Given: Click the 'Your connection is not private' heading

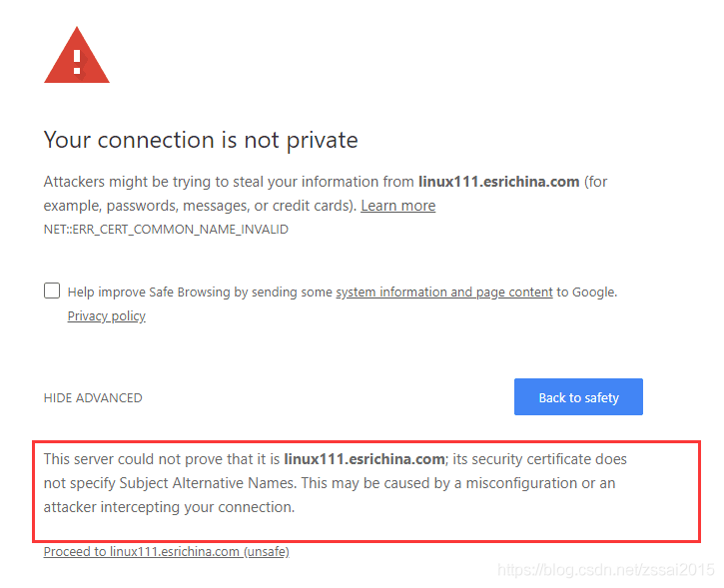Looking at the screenshot, I should [201, 140].
